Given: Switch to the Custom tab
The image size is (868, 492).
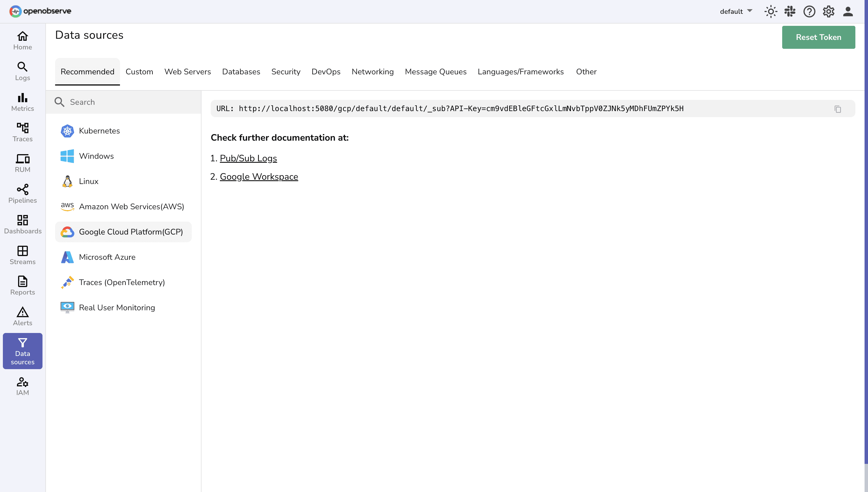Looking at the screenshot, I should [x=139, y=72].
